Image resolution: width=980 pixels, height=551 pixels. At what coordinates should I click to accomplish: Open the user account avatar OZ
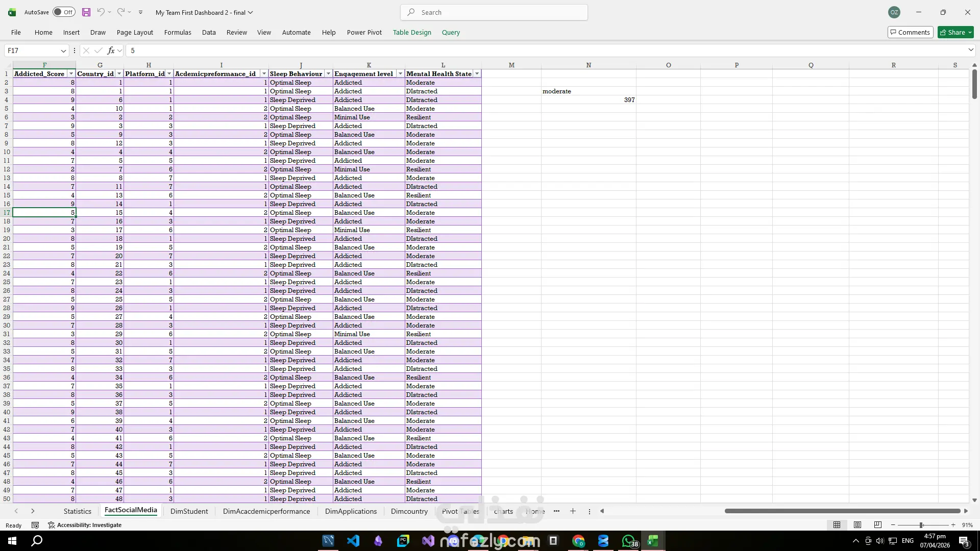pyautogui.click(x=894, y=12)
